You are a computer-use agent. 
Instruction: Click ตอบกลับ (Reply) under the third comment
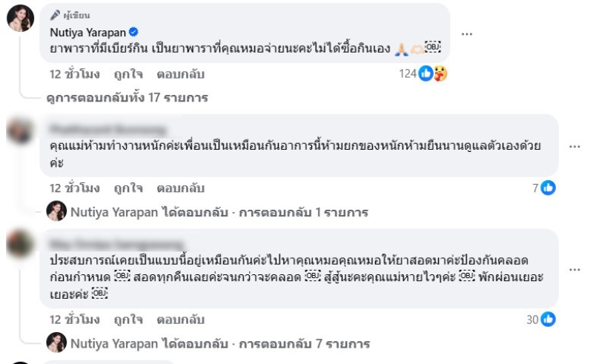[180, 320]
